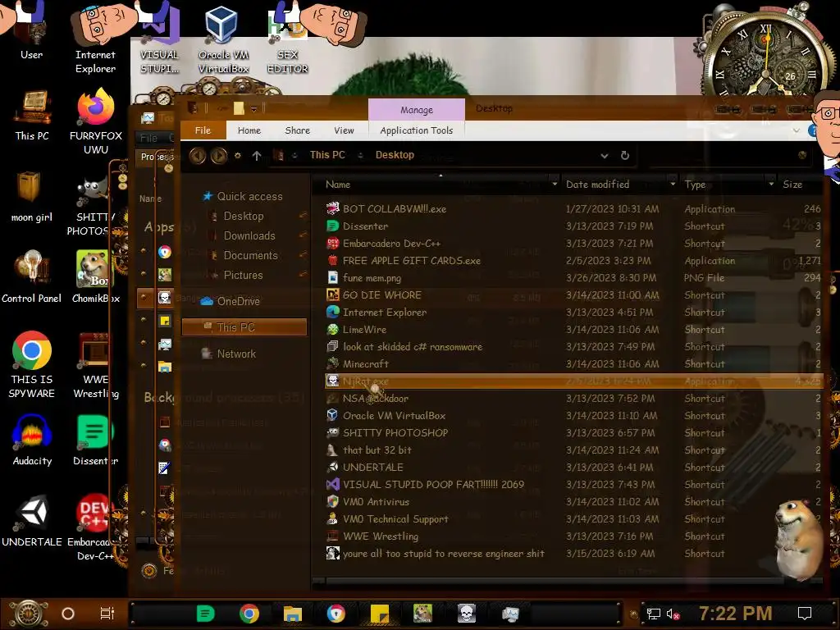The image size is (840, 630).
Task: Open Type column filter dropdown
Action: 771,185
